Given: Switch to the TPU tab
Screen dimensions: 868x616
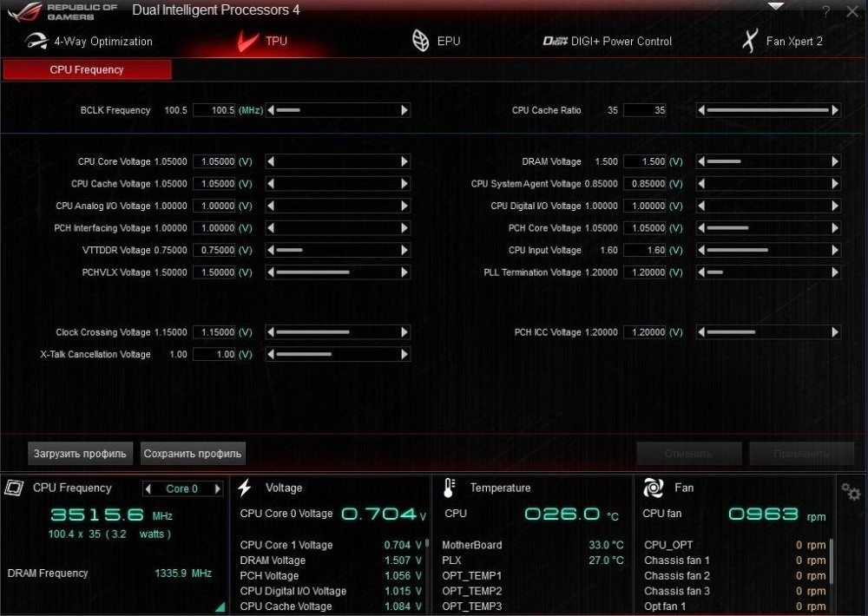Looking at the screenshot, I should [x=262, y=42].
